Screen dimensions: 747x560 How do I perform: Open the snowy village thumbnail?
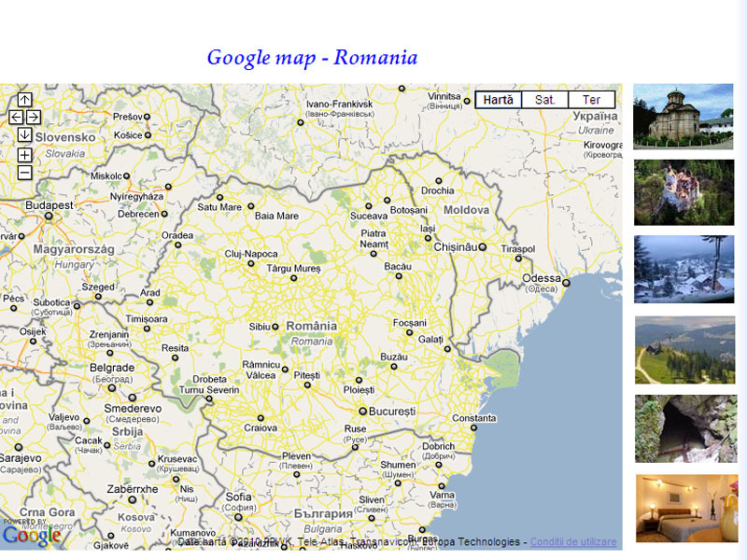point(684,269)
